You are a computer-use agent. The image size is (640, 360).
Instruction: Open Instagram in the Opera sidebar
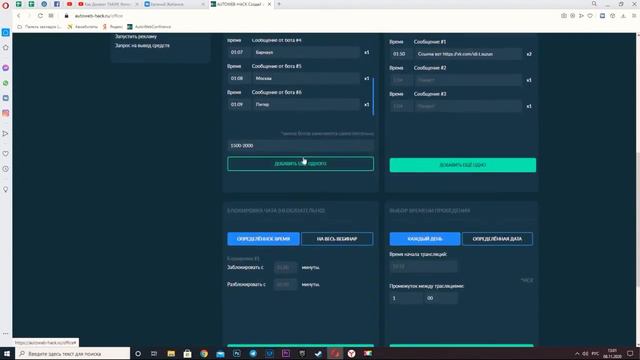pos(6,113)
